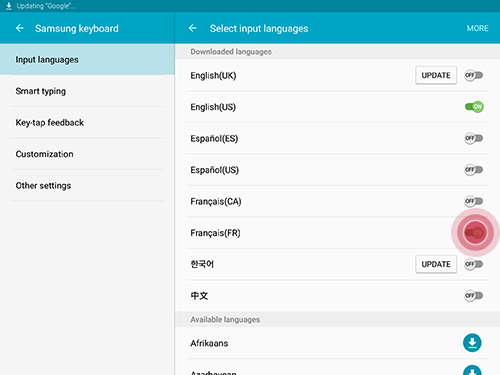Open Key-tap feedback settings
500x375 pixels.
point(87,122)
